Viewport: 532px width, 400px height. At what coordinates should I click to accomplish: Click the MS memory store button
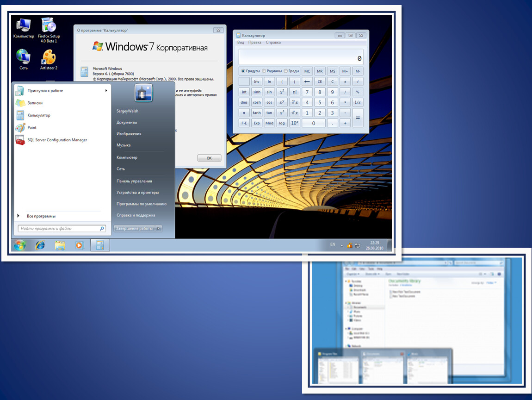(x=333, y=71)
